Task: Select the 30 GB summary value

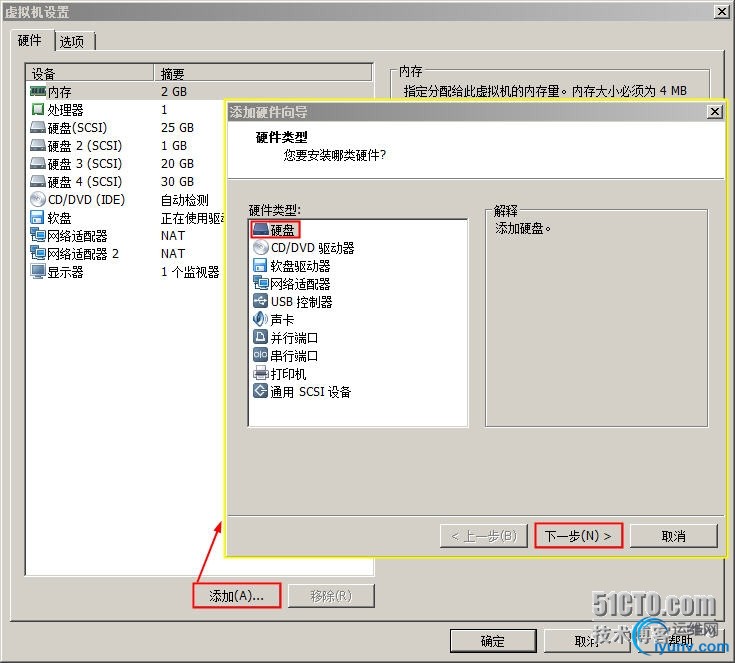Action: 177,181
